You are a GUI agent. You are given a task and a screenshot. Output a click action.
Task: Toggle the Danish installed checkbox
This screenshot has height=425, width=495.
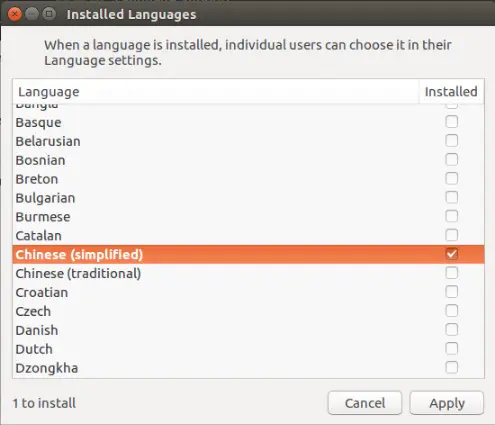pos(451,330)
